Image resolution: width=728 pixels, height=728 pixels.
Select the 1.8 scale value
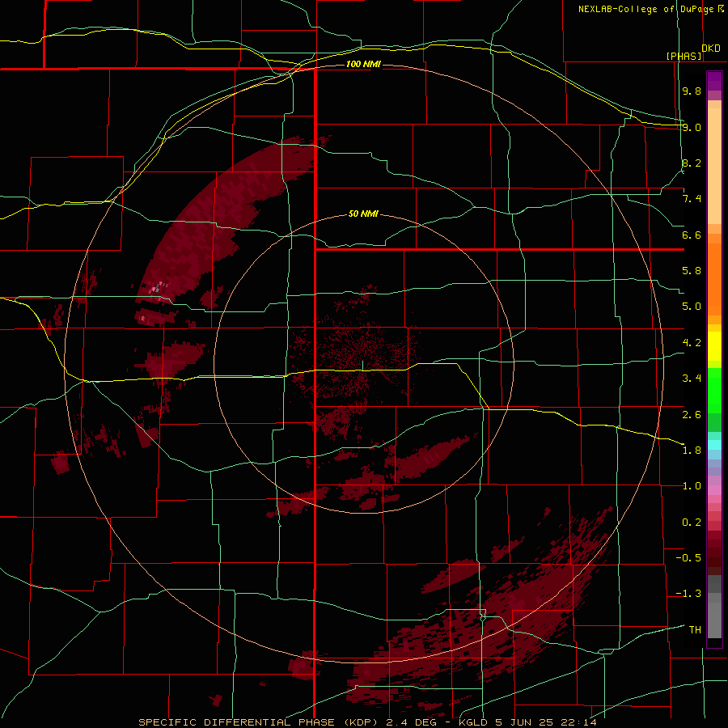click(x=692, y=451)
